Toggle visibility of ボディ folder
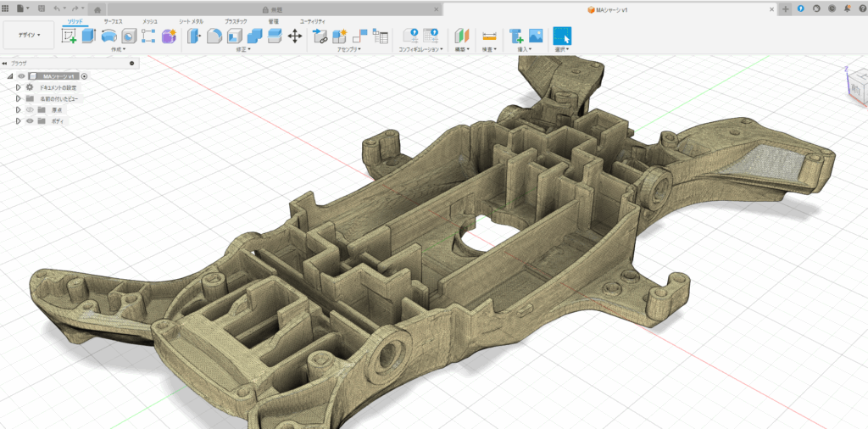Image resolution: width=868 pixels, height=429 pixels. (30, 121)
